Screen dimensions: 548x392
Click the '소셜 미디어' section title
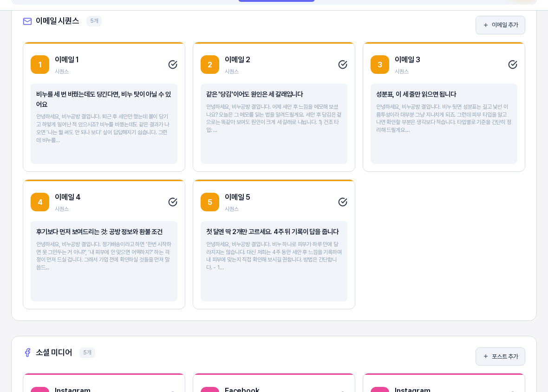point(54,353)
